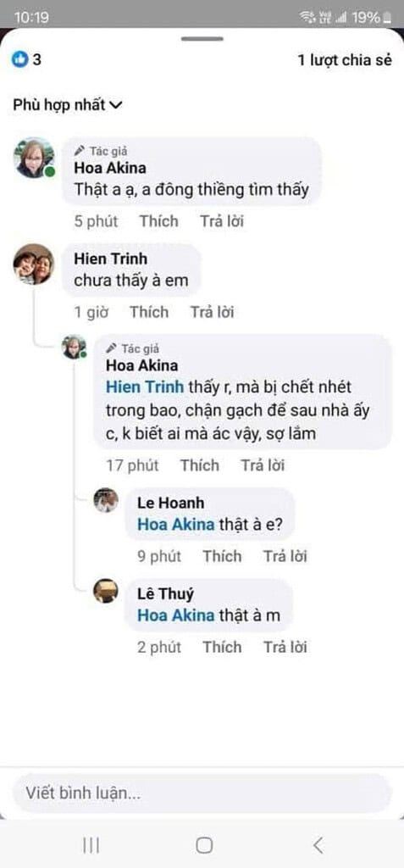This screenshot has height=868, width=404.
Task: Tap Lê Thuý's small avatar
Action: (x=105, y=591)
